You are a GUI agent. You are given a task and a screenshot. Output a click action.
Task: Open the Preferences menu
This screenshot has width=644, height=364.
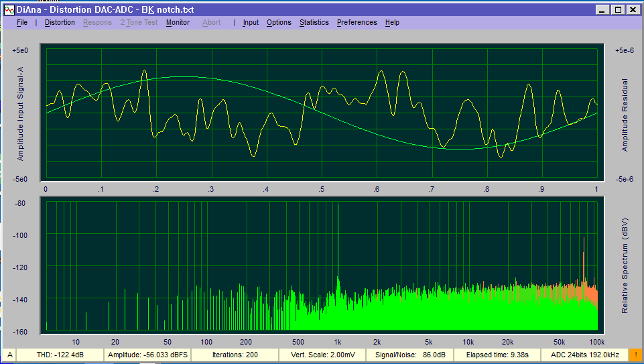[357, 23]
